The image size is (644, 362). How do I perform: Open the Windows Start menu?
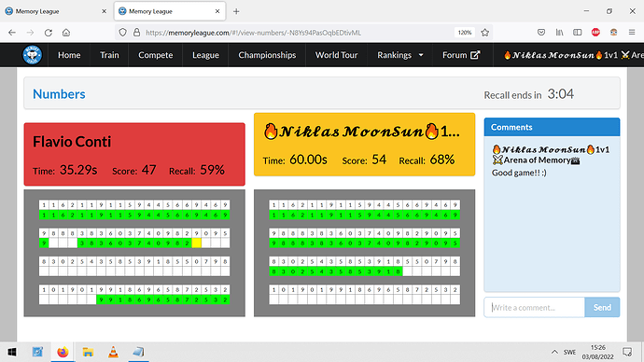[12, 352]
